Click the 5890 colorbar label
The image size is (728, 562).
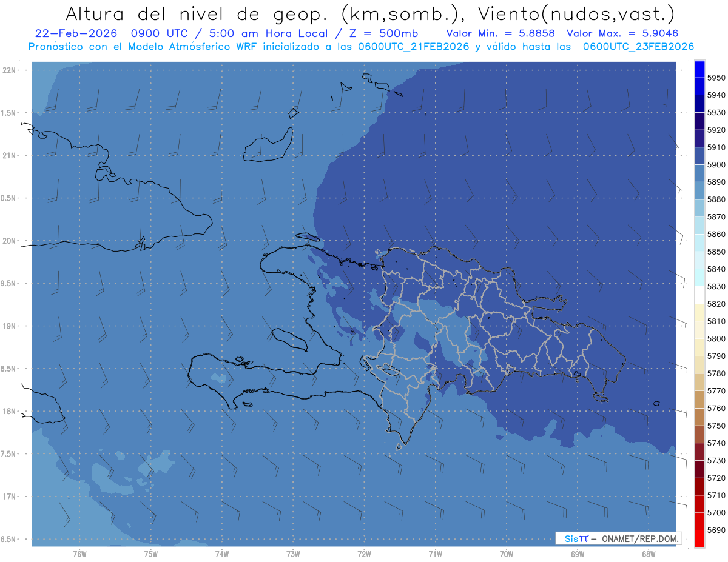[717, 182]
